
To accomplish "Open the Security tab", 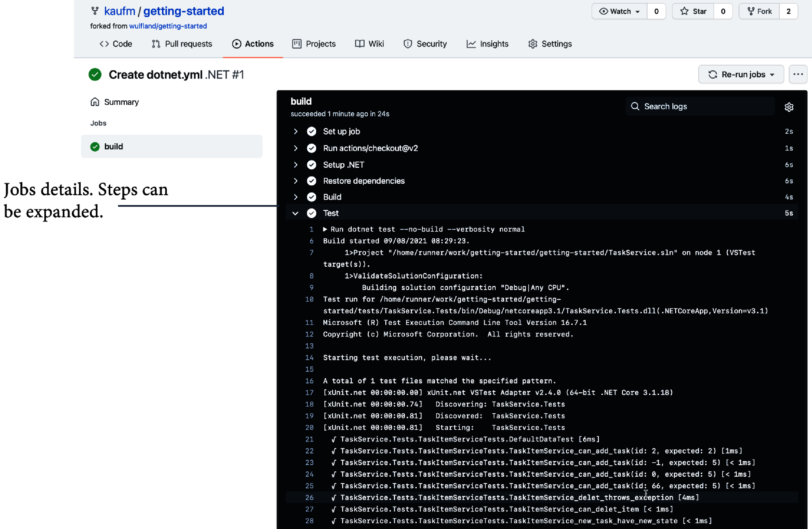I will pos(425,44).
